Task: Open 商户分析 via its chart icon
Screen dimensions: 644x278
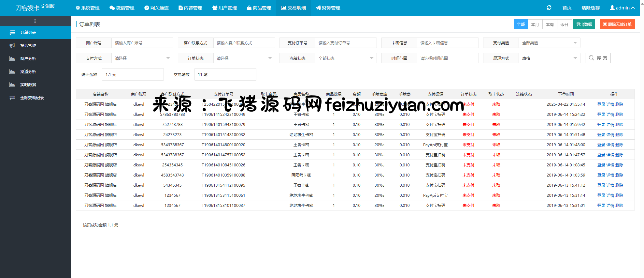Action: tap(12, 59)
